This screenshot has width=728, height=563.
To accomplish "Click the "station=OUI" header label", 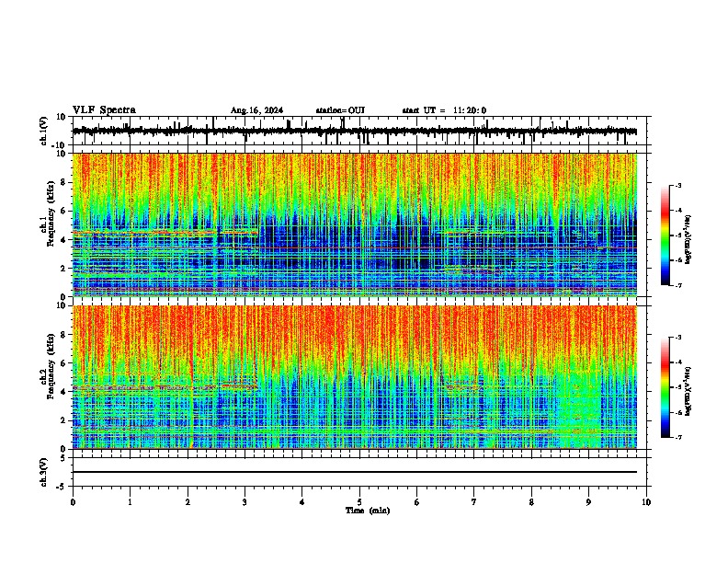I will (x=340, y=110).
